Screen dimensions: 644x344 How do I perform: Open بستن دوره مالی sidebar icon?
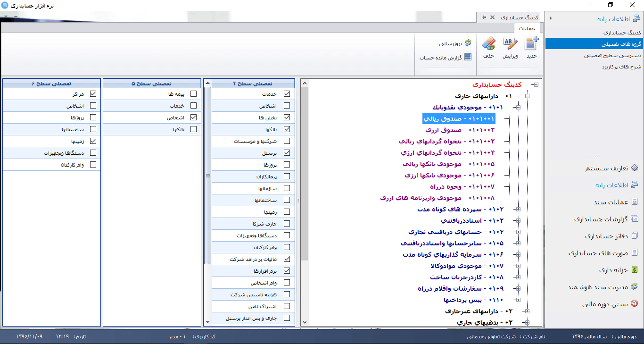634,304
